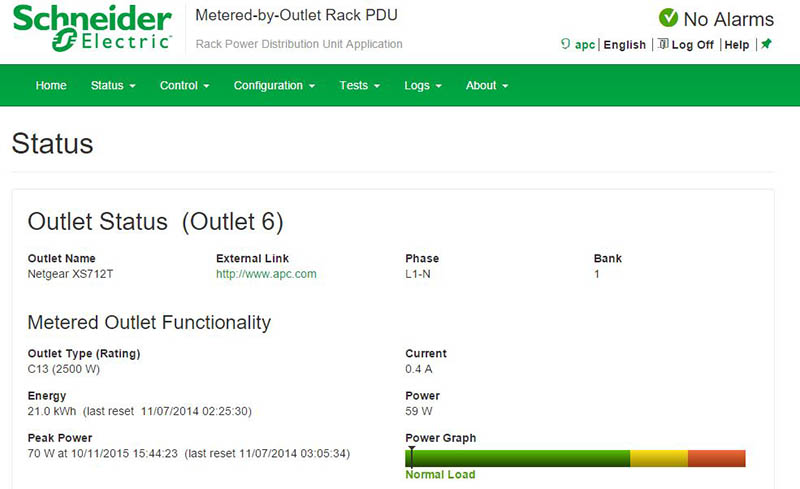This screenshot has width=800, height=489.
Task: Open the Help link
Action: coord(737,44)
